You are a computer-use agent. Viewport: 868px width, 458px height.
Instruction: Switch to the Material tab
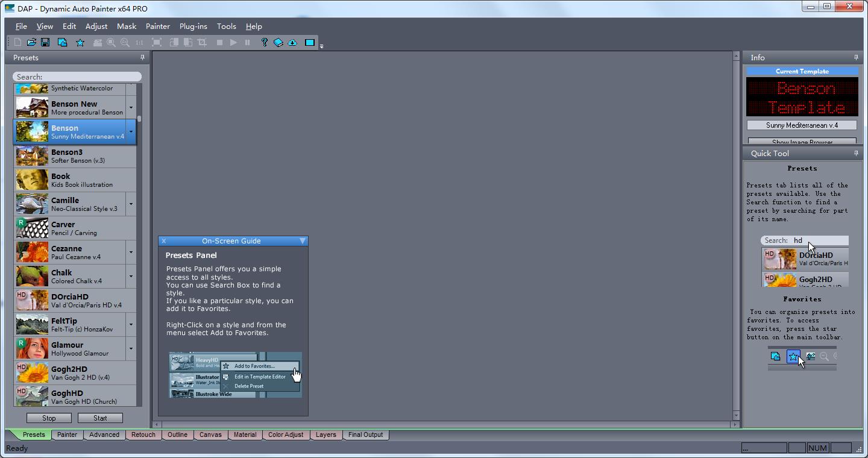[245, 434]
